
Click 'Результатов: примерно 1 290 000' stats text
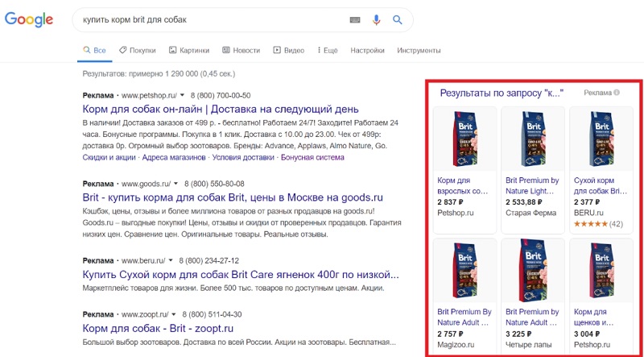[x=159, y=74]
